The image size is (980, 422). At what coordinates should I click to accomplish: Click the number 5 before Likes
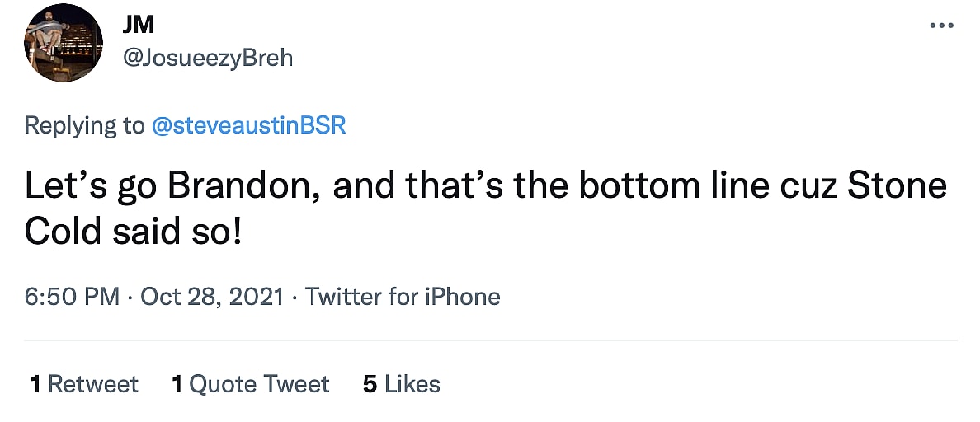(x=370, y=384)
